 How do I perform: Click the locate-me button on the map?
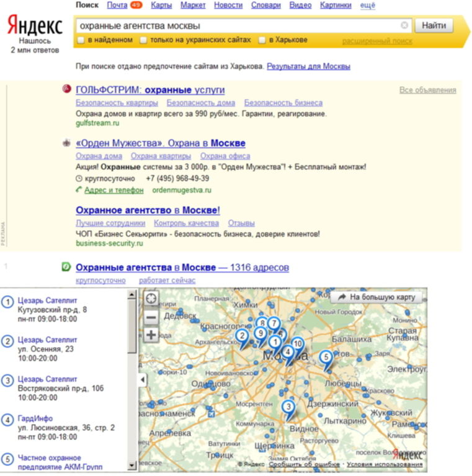point(151,298)
